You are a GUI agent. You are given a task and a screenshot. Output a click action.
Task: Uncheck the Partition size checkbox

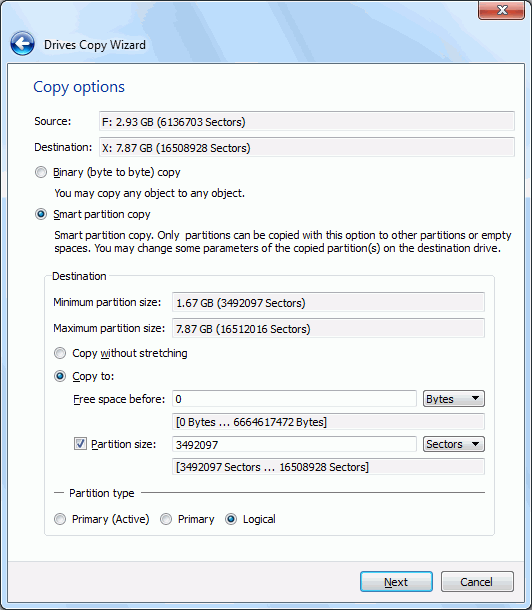(x=80, y=444)
